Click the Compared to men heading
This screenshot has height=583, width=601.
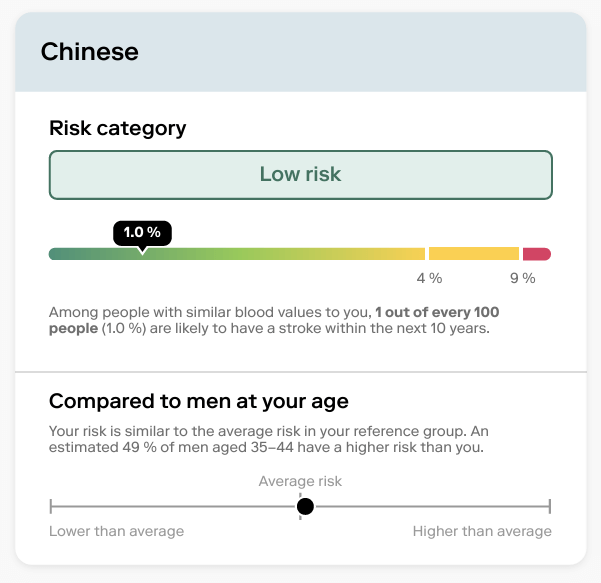click(199, 402)
